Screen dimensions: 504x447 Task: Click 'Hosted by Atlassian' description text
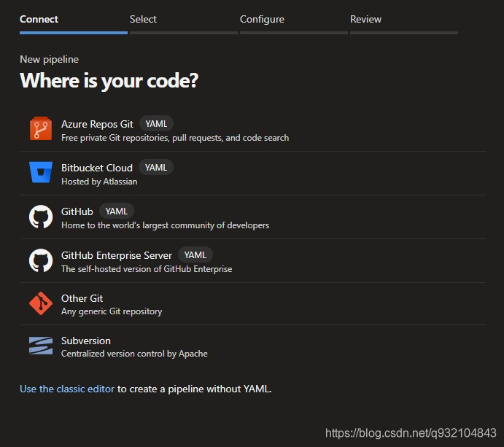tap(99, 182)
